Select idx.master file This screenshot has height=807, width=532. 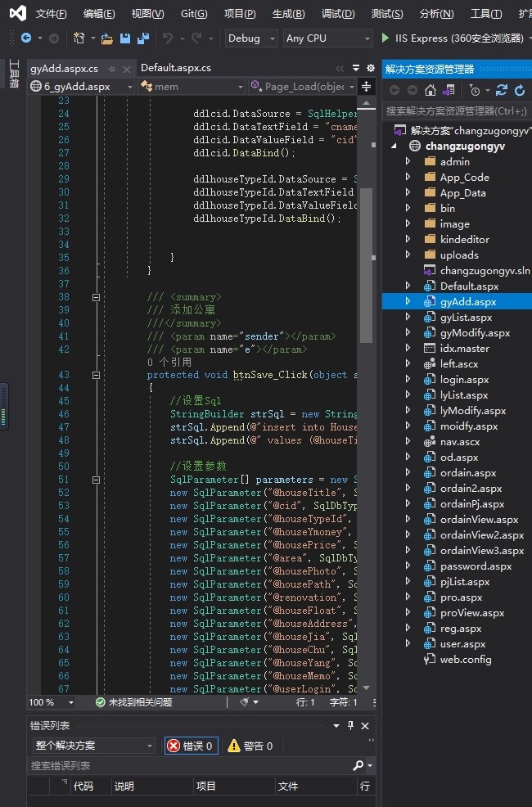(x=464, y=348)
